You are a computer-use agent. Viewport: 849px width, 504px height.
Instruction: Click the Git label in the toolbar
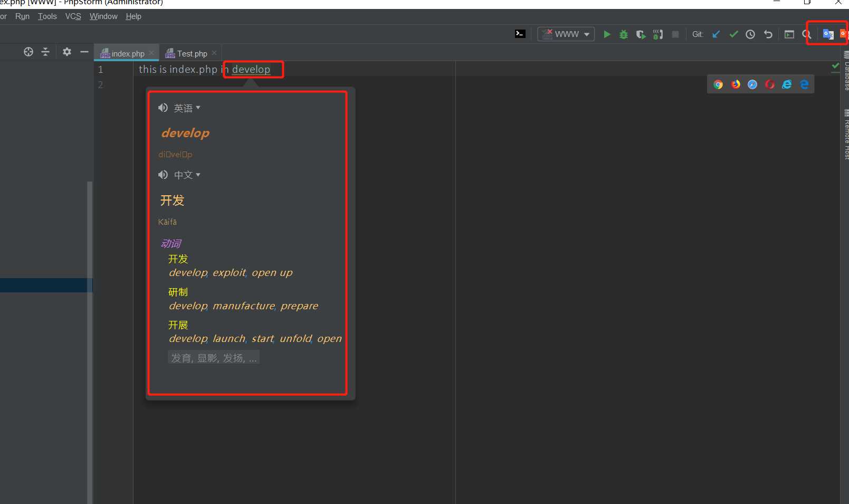(x=698, y=34)
